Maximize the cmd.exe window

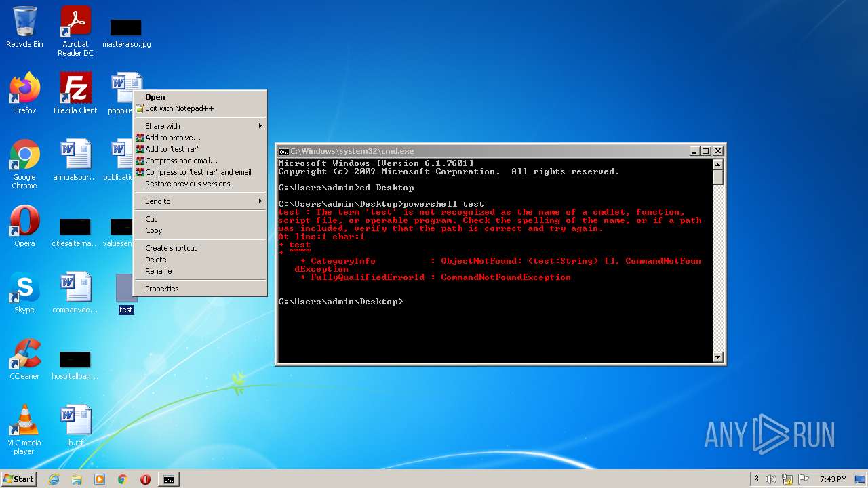(x=706, y=151)
